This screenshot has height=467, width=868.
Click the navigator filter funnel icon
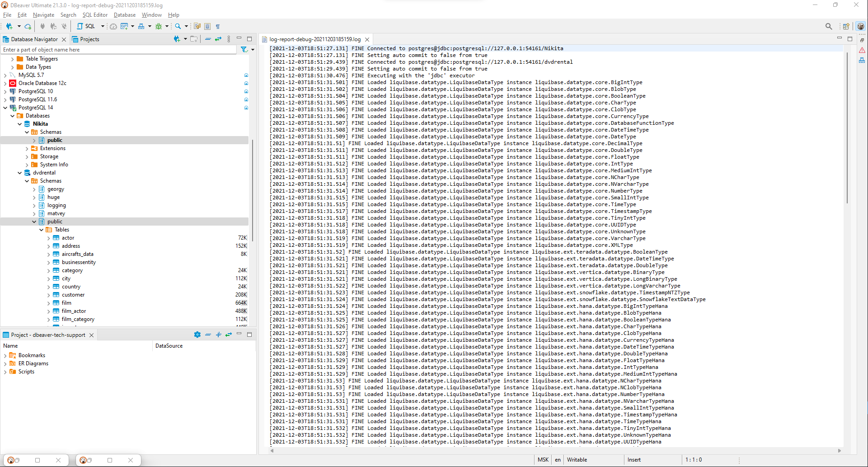tap(244, 50)
